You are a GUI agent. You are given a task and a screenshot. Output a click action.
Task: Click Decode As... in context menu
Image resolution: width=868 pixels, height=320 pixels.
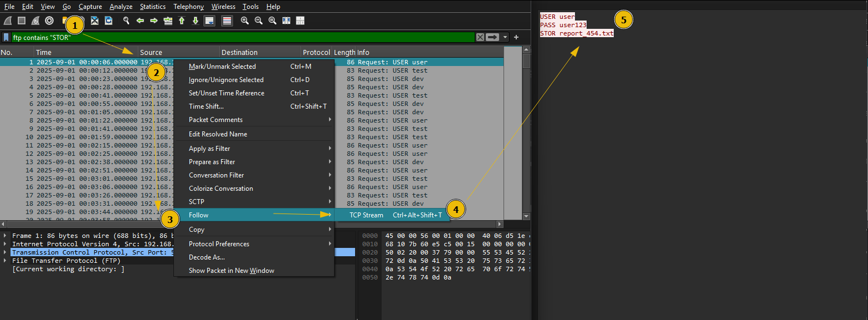(x=207, y=257)
